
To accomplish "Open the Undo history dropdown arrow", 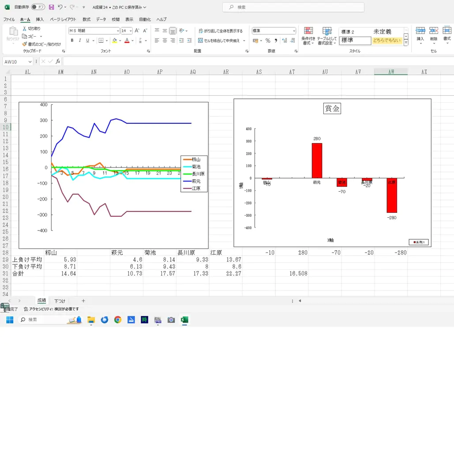I will tap(65, 7).
